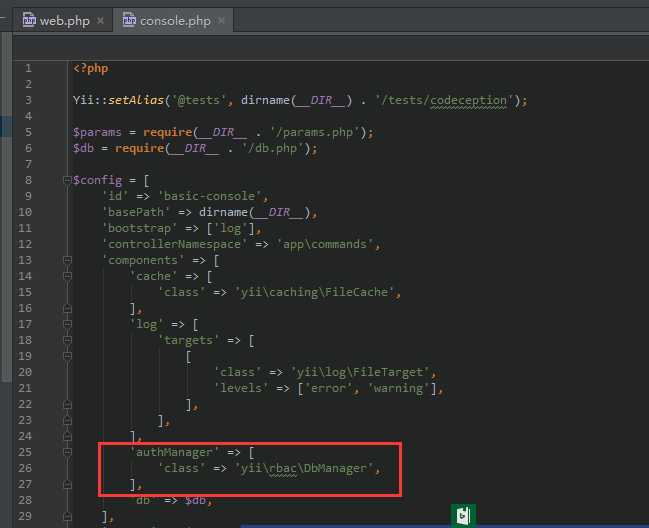649x528 pixels.
Task: Click the 'levels' key on line 21
Action: 241,388
